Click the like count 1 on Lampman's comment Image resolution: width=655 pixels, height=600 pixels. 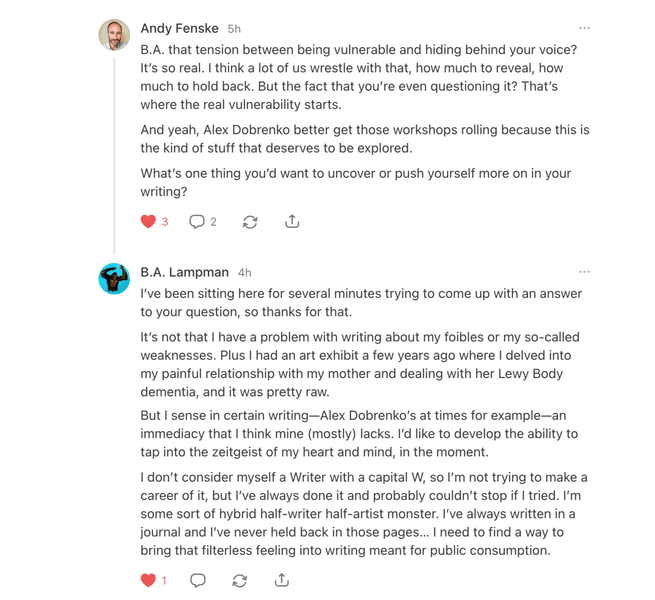point(164,580)
